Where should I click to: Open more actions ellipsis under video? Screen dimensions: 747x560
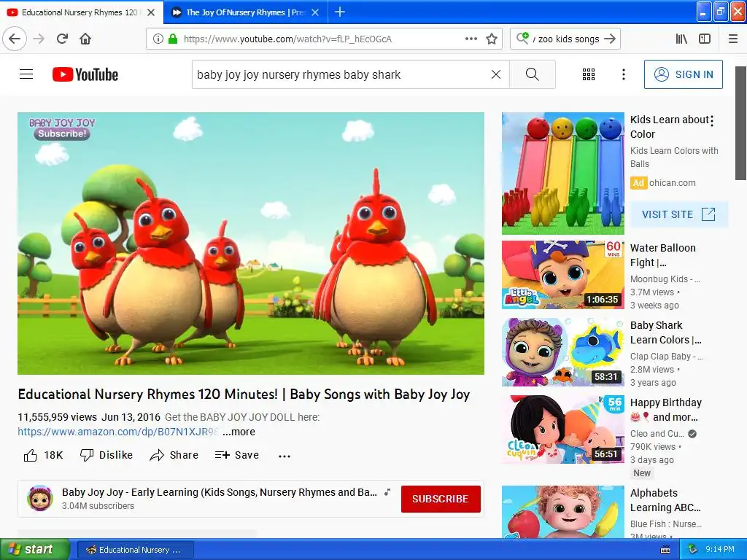coord(285,456)
